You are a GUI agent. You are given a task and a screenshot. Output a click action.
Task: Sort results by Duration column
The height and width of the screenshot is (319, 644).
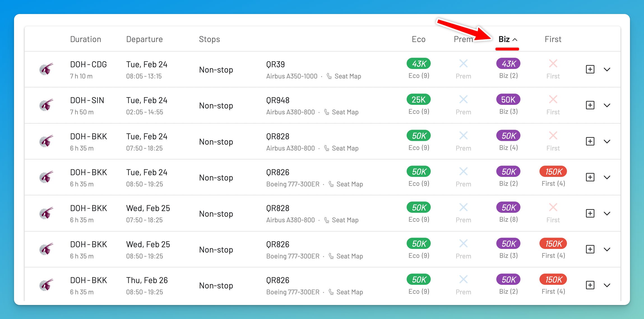click(85, 39)
